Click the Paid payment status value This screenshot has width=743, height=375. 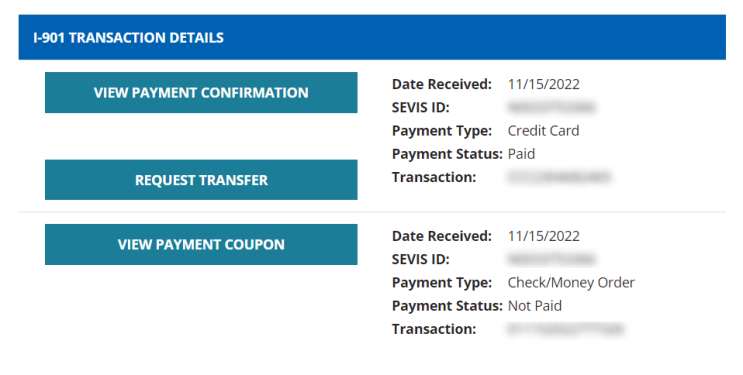pos(521,154)
